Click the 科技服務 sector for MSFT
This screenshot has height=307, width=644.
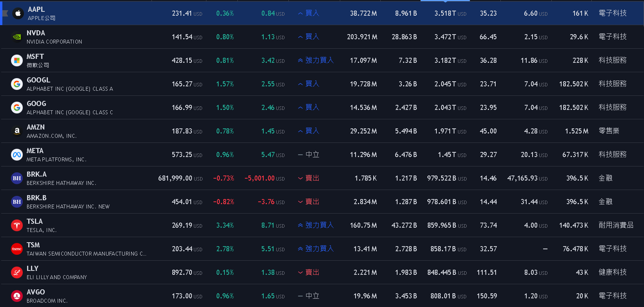[x=613, y=60]
